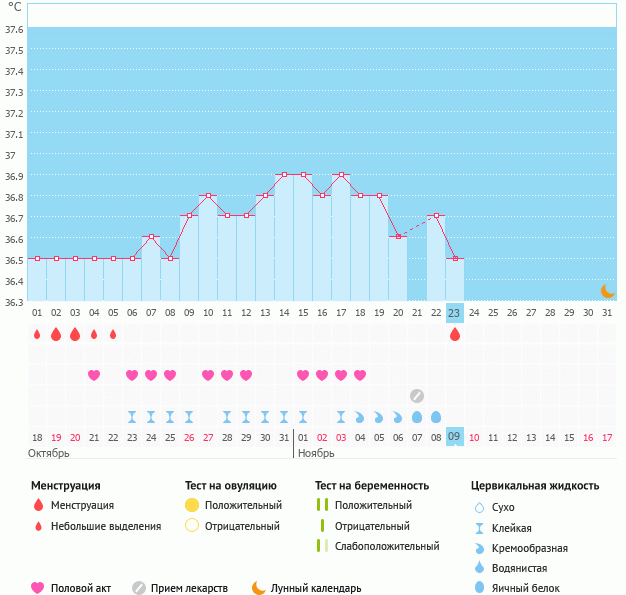Click the egg white fluid drop on day 22
The width and height of the screenshot is (626, 595).
[436, 416]
